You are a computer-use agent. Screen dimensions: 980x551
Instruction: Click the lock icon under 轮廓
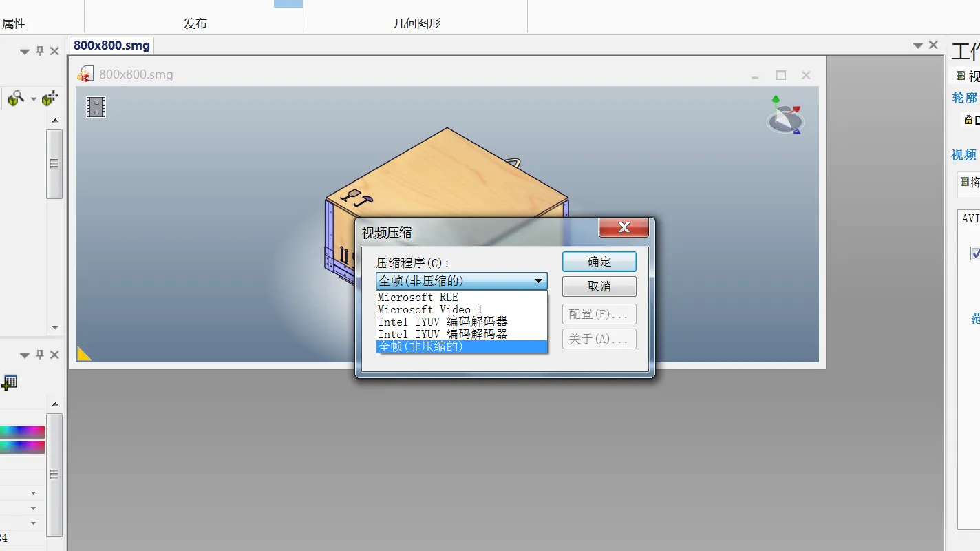(968, 120)
